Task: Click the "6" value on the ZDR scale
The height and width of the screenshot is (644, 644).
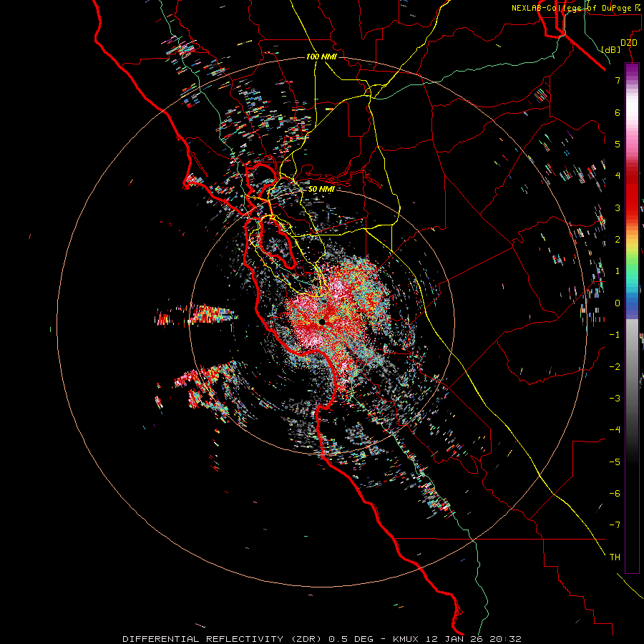Action: coord(618,112)
